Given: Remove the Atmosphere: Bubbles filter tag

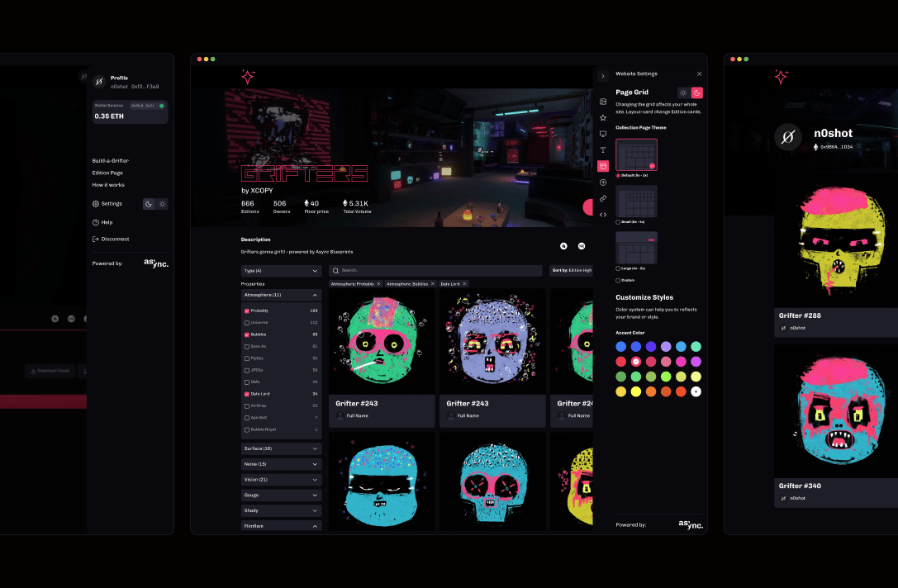Looking at the screenshot, I should (432, 284).
